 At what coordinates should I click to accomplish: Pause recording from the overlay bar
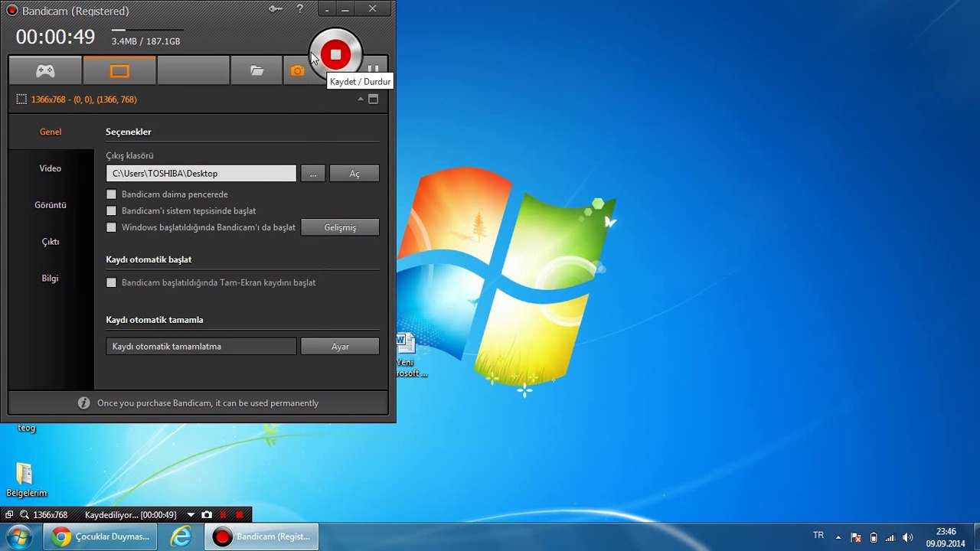[x=224, y=515]
